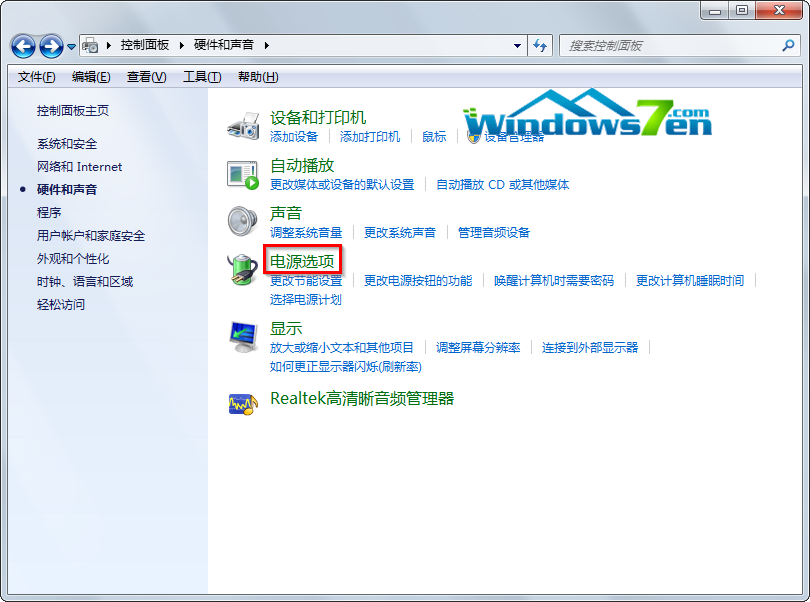This screenshot has width=810, height=602.
Task: Click 更改计算机睡眠时间 link
Action: coord(690,281)
